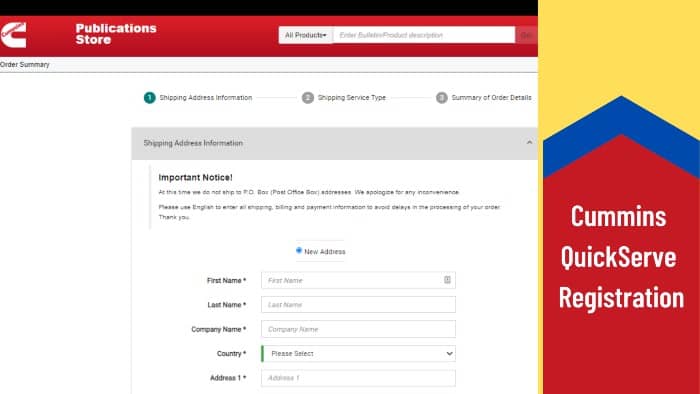Click into the Last Name field
Image resolution: width=700 pixels, height=394 pixels.
pyautogui.click(x=358, y=305)
